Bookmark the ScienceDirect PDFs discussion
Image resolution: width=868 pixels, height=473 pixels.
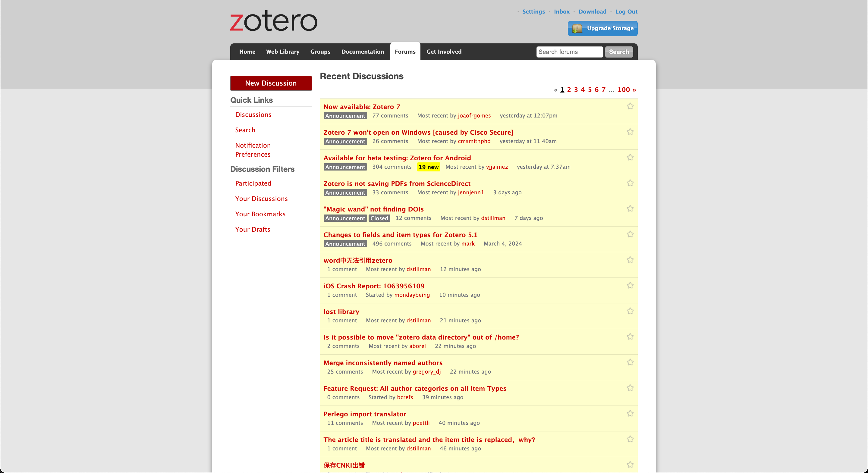[x=630, y=183]
